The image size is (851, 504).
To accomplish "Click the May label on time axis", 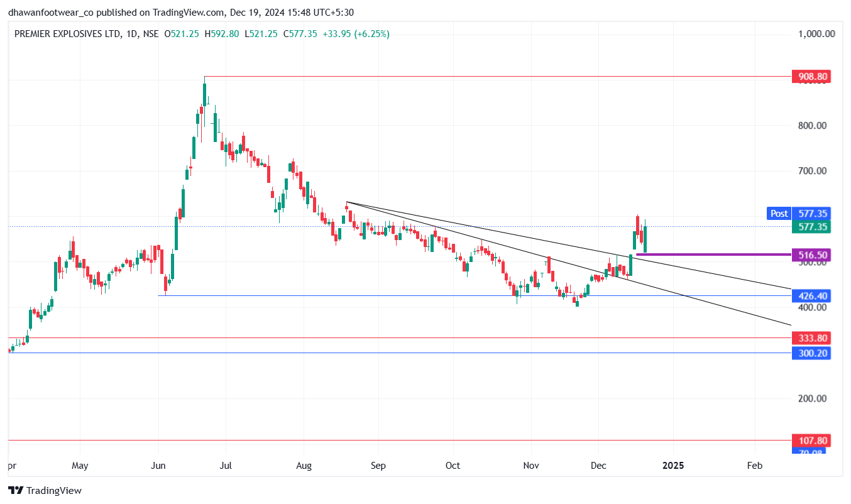I will pos(80,466).
